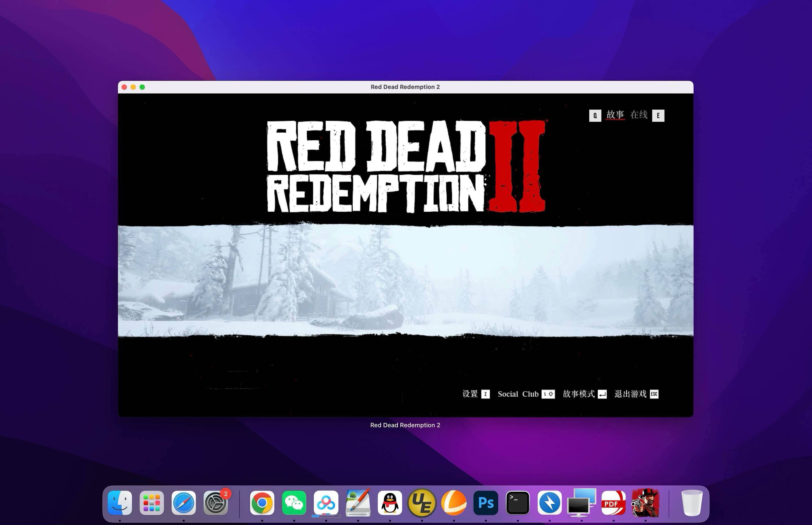
Task: Open Launchpad from the Dock
Action: (x=152, y=503)
